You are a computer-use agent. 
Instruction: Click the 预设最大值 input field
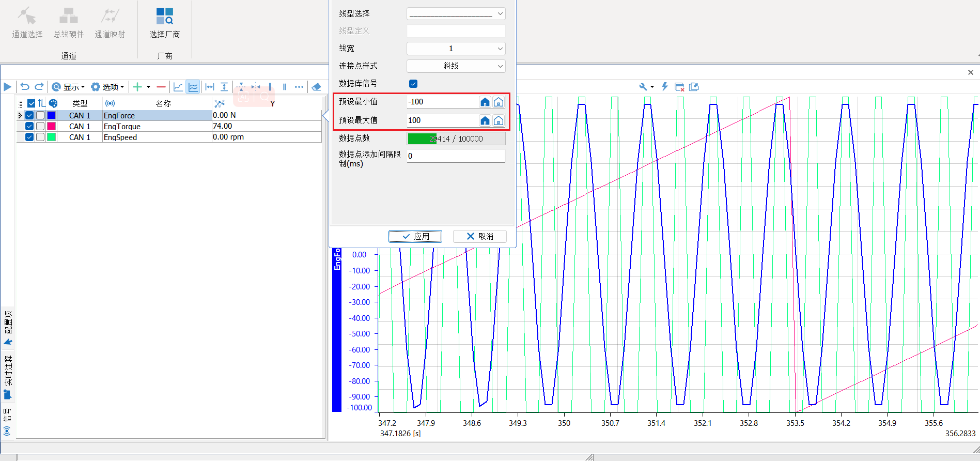coord(442,120)
